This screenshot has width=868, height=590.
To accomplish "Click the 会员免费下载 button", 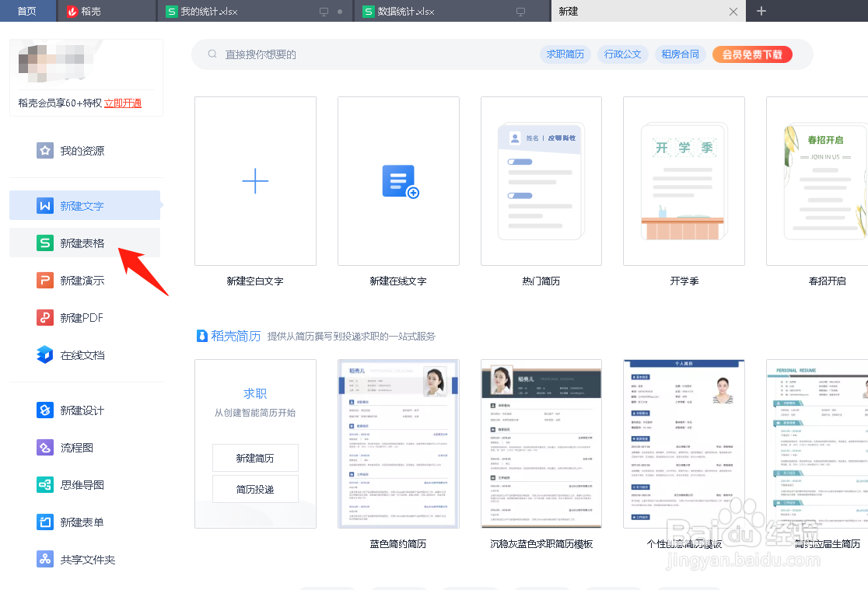I will click(751, 54).
